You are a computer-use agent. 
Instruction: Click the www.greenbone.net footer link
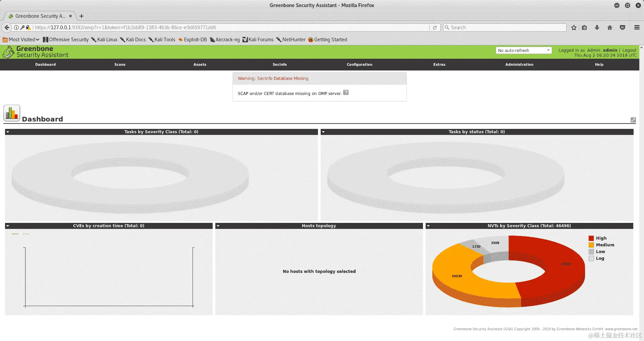pyautogui.click(x=621, y=329)
